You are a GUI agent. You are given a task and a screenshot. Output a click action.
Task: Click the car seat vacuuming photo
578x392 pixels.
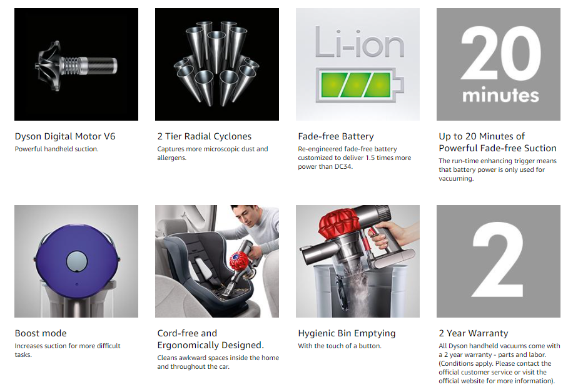pos(216,261)
